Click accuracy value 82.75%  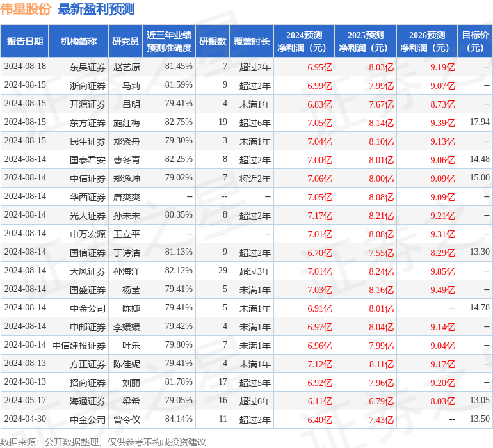pos(179,122)
